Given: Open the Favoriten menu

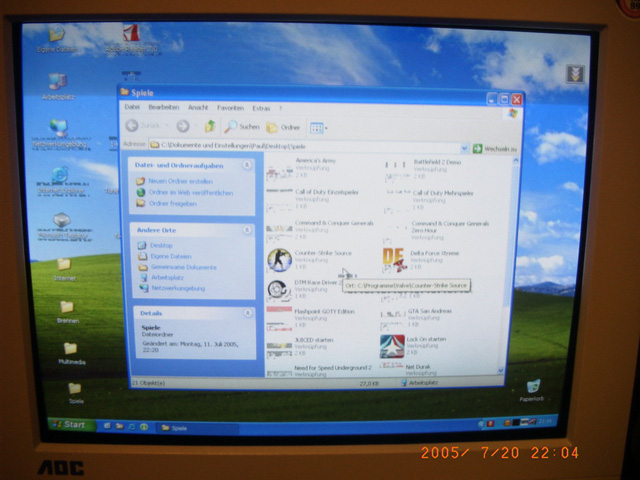Looking at the screenshot, I should (x=230, y=108).
